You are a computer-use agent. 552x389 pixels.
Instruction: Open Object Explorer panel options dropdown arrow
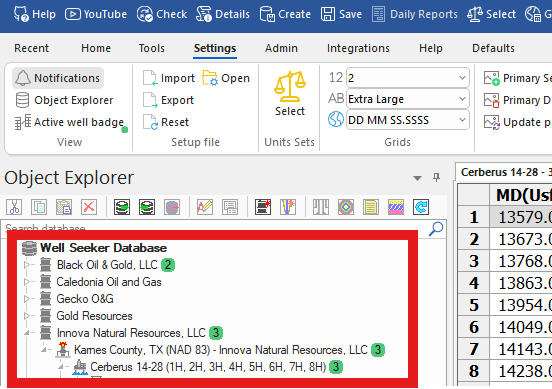[x=418, y=178]
